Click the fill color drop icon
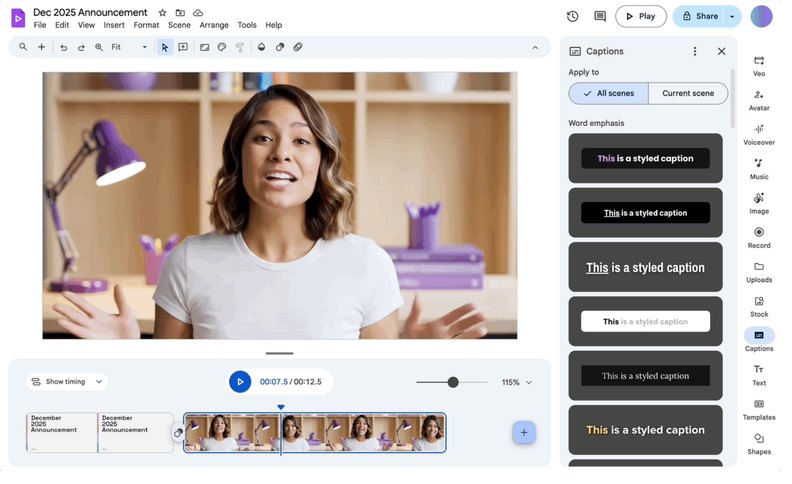Image resolution: width=792 pixels, height=484 pixels. (261, 47)
